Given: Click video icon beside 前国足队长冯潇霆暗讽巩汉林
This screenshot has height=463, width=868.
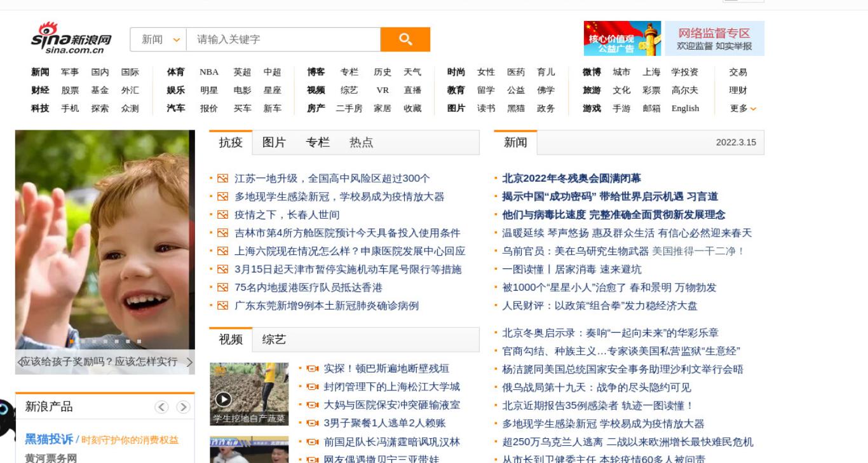Looking at the screenshot, I should pyautogui.click(x=312, y=442).
